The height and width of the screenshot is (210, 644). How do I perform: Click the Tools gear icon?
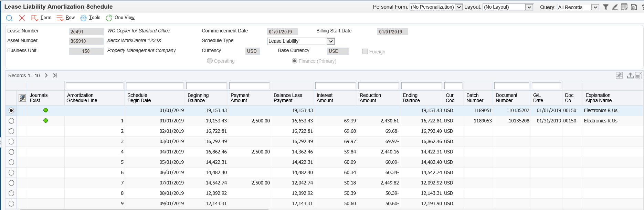pyautogui.click(x=83, y=18)
